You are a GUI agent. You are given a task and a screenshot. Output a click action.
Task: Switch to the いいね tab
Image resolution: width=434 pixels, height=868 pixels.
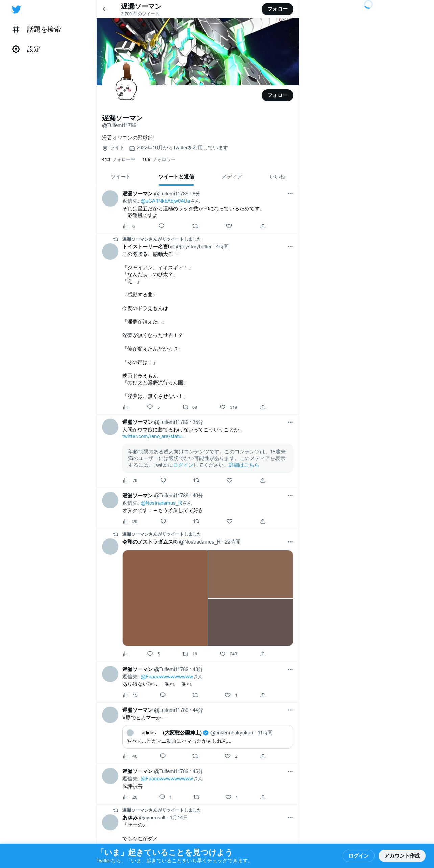(x=278, y=177)
